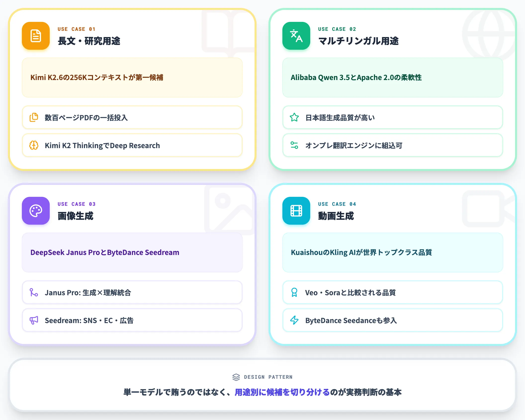Click the award ribbon icon beside Veo・Sora
Viewport: 525px width, 420px height.
coord(294,292)
